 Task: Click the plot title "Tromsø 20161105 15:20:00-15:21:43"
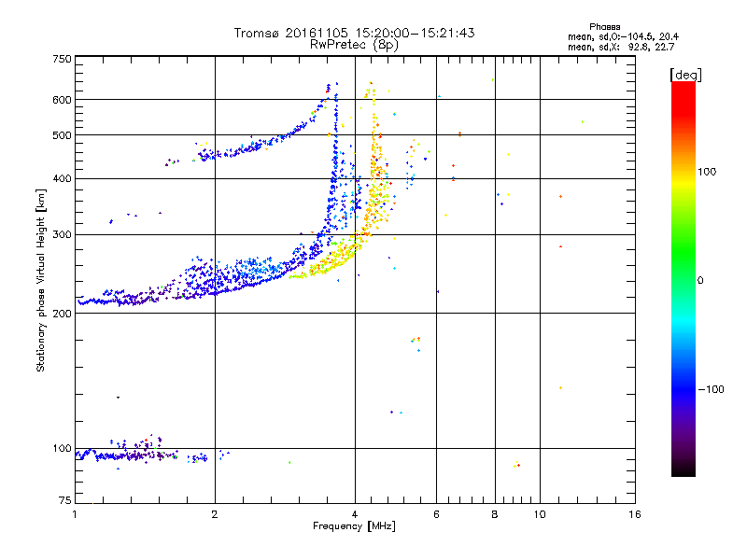354,33
